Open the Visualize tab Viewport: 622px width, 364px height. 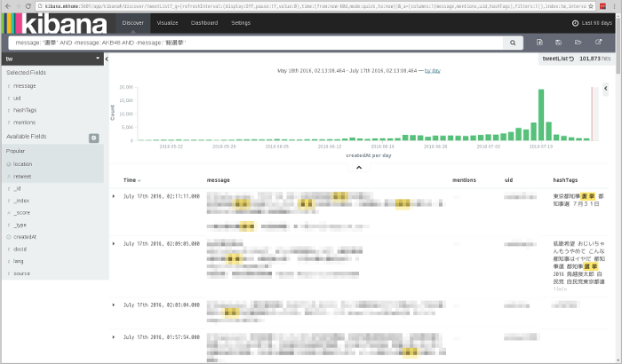pos(167,23)
